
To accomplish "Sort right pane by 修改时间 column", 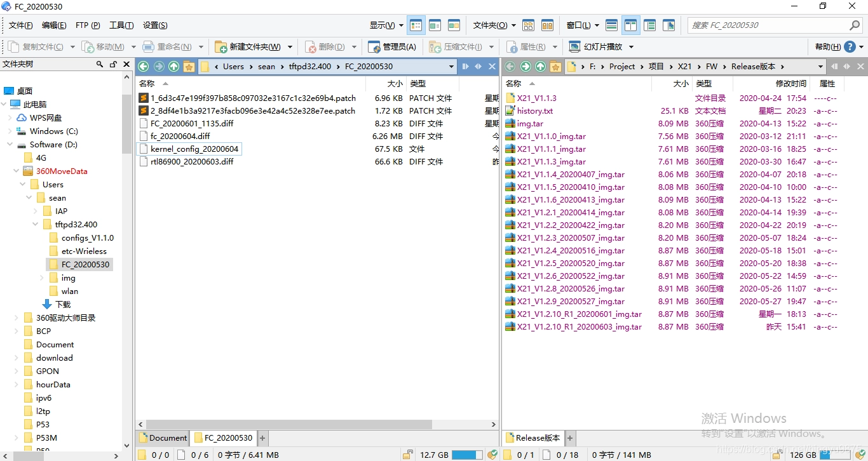I will click(790, 84).
